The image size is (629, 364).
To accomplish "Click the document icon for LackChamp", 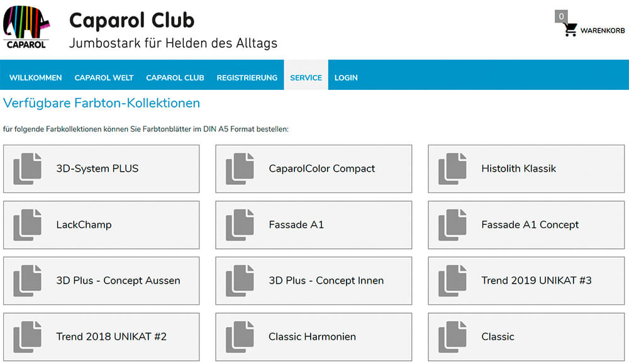I will pos(27,225).
